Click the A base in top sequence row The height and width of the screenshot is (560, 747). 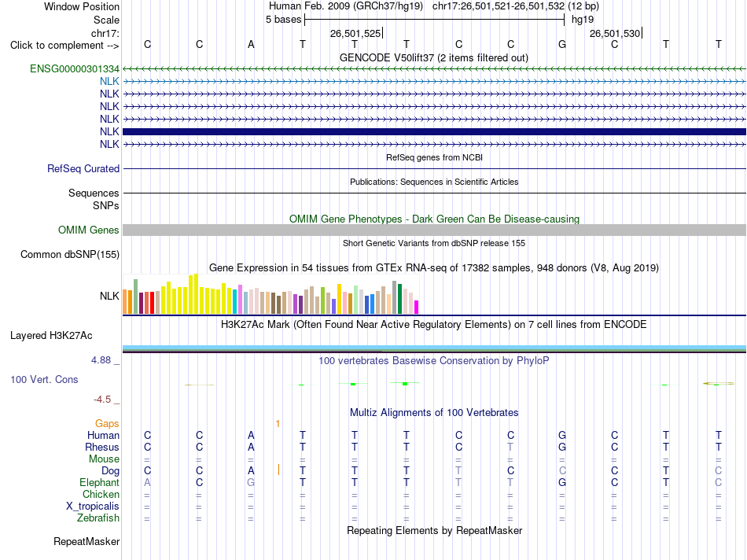pyautogui.click(x=251, y=44)
